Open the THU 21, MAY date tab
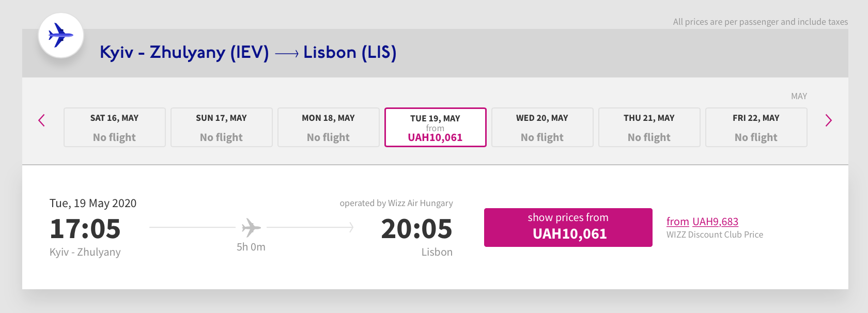Screen dimensions: 868x313 649,127
